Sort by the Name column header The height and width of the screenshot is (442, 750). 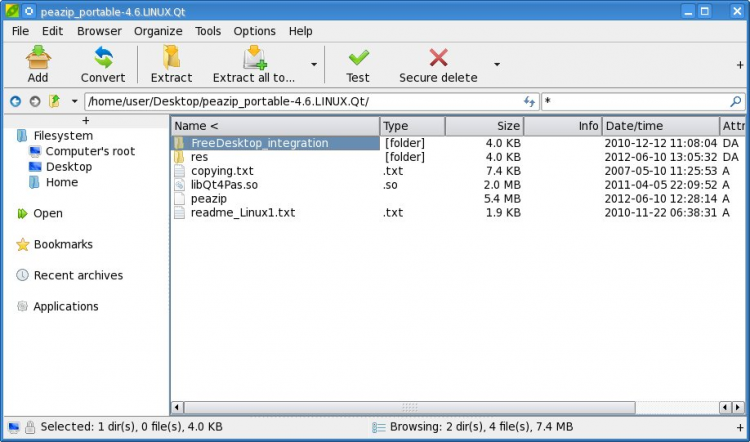tap(275, 126)
